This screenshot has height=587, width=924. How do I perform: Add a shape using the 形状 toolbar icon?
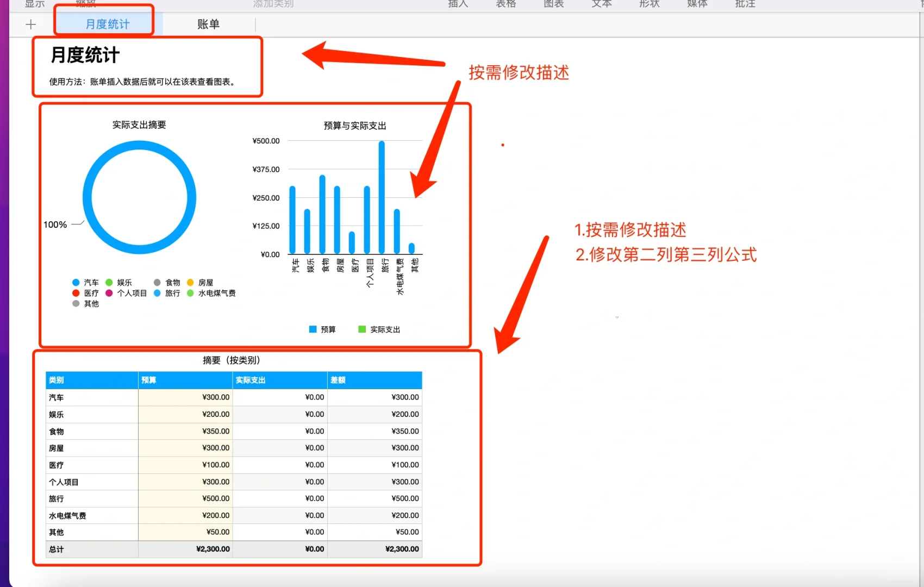(648, 4)
